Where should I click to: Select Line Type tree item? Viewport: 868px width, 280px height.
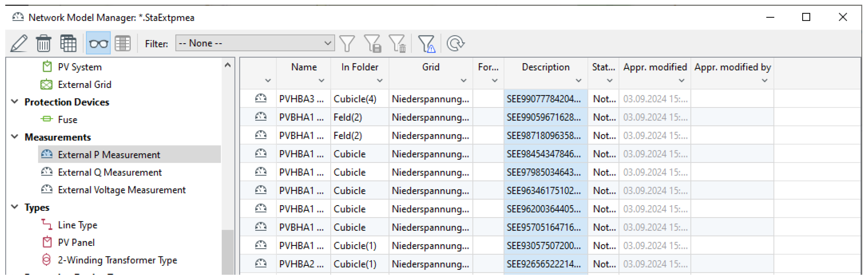coord(78,225)
